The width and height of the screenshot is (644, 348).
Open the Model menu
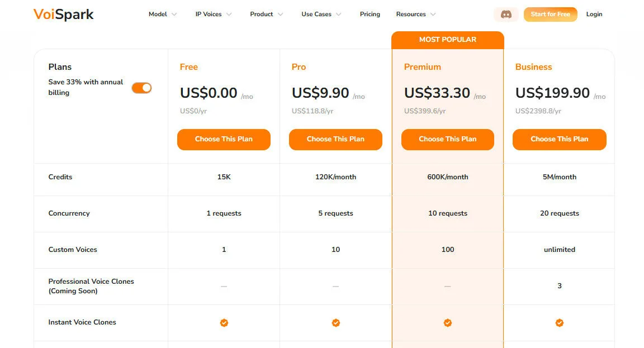pos(158,15)
